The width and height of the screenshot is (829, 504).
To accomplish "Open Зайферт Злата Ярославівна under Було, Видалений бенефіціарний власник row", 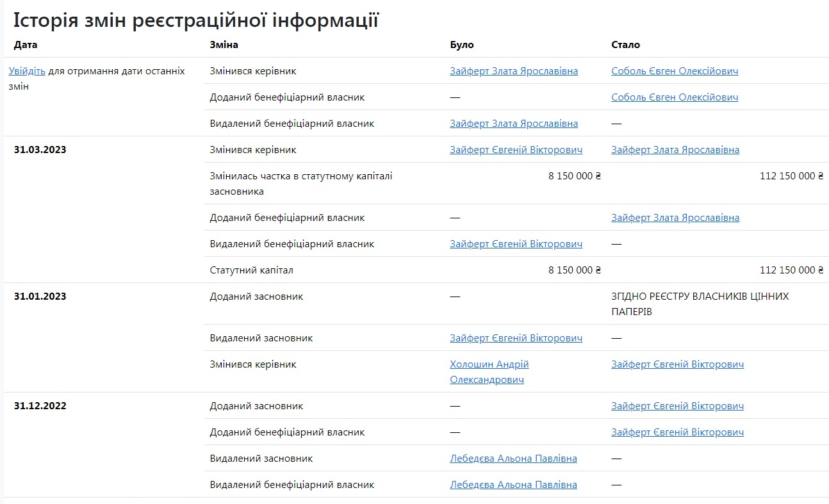I will [514, 124].
